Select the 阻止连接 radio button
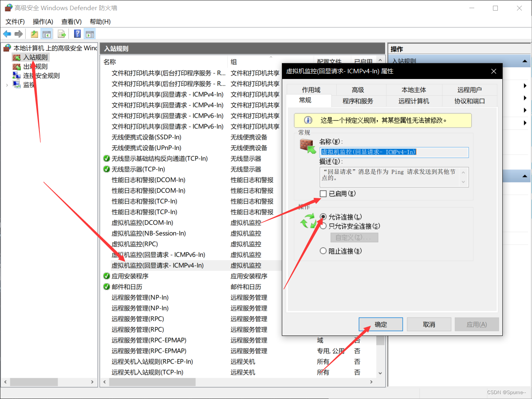532x399 pixels. point(323,251)
